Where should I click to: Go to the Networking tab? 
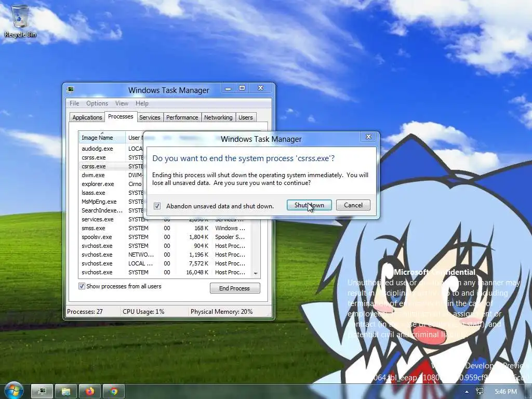(x=218, y=117)
